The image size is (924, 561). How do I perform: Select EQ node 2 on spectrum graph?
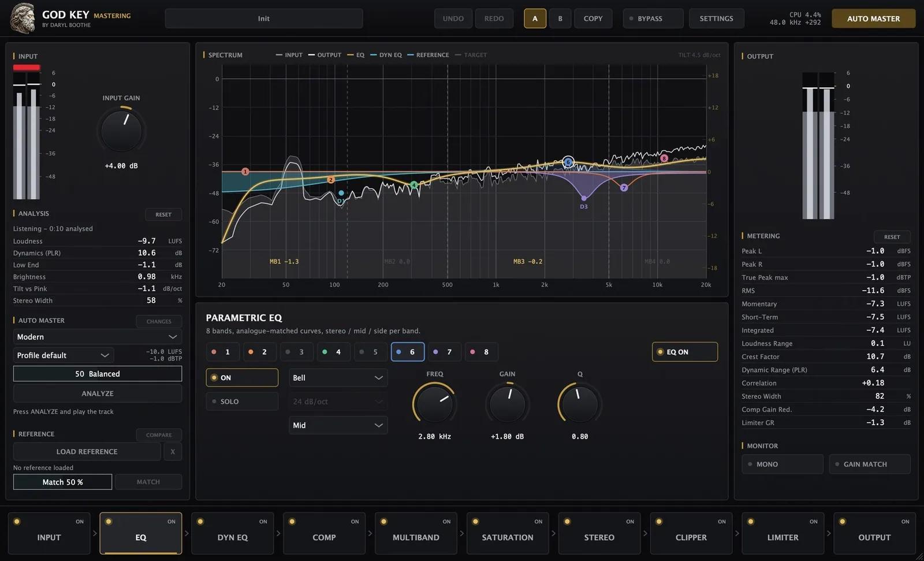331,180
